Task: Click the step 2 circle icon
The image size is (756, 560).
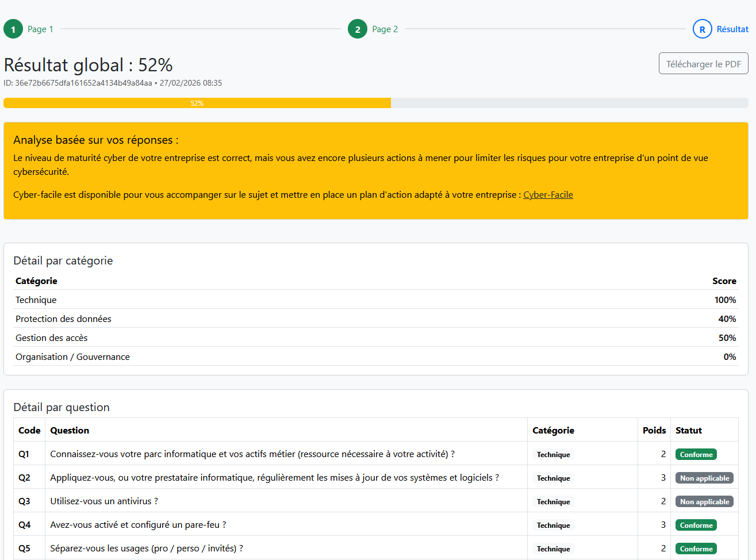Action: (358, 29)
